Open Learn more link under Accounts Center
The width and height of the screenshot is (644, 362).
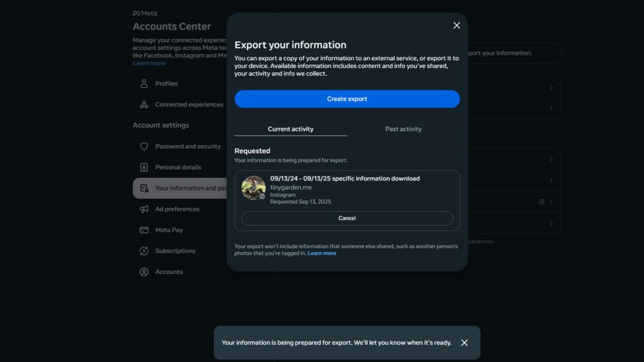(149, 63)
